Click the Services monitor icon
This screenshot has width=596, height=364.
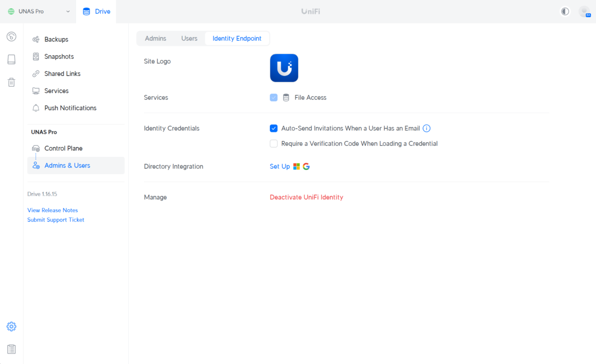tap(36, 91)
